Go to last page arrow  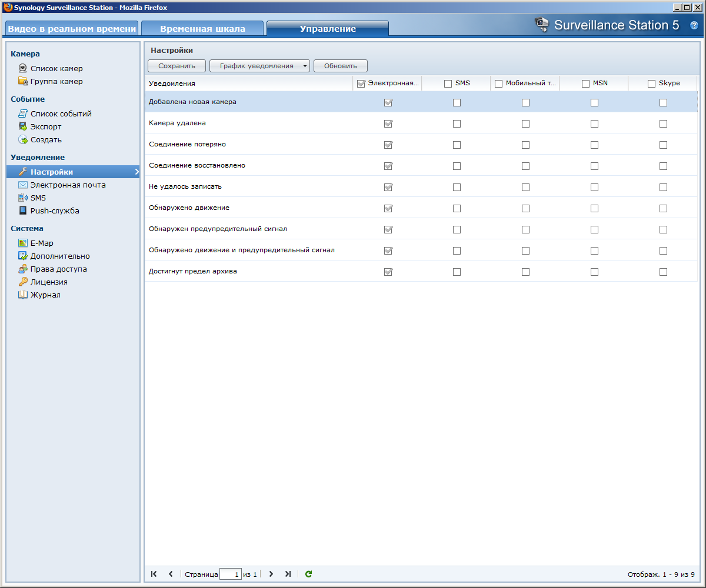pos(288,574)
